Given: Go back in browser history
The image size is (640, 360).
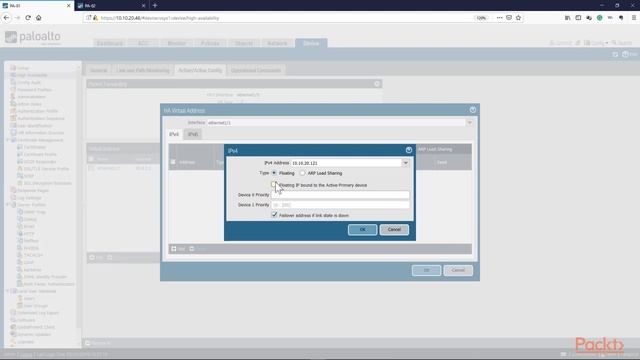Looking at the screenshot, I should (6, 18).
